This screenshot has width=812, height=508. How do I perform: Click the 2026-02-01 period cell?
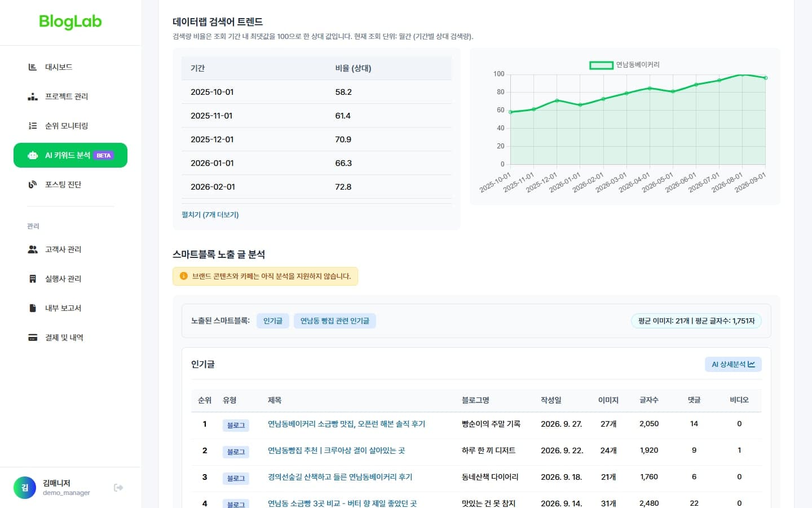(213, 187)
